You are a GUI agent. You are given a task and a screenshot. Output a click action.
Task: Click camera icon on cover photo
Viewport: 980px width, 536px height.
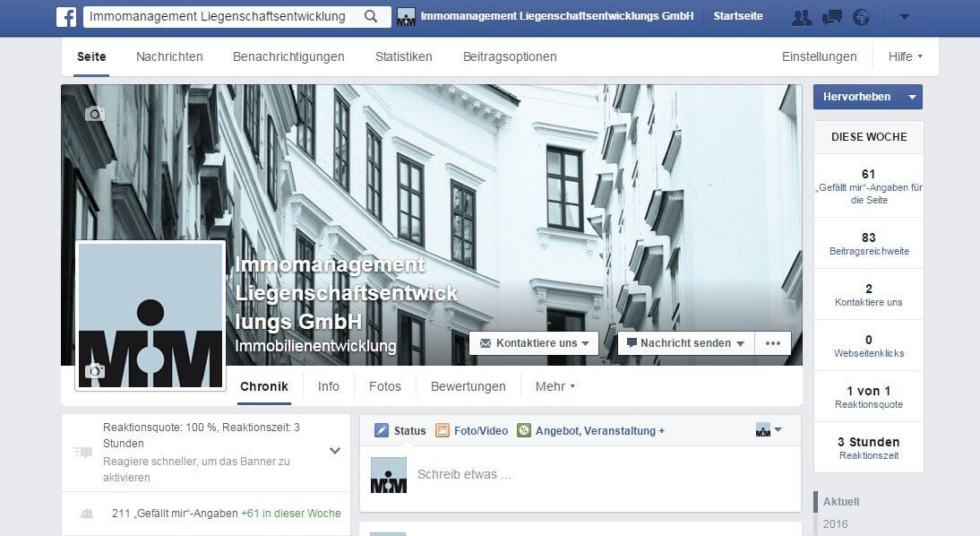click(95, 114)
